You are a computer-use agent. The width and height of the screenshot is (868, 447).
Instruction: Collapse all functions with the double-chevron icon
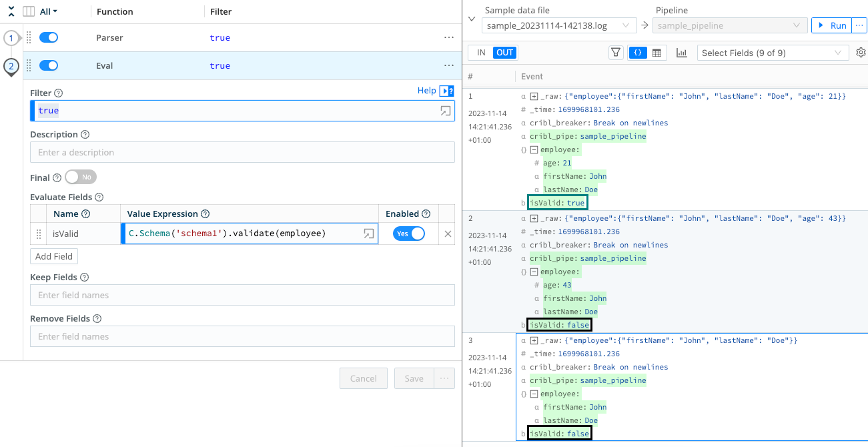point(11,11)
